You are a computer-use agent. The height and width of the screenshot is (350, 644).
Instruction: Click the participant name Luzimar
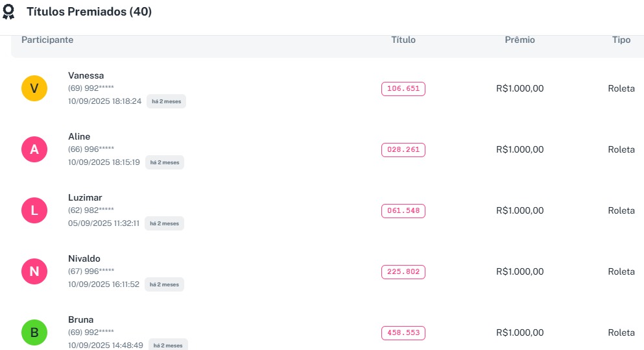[85, 197]
